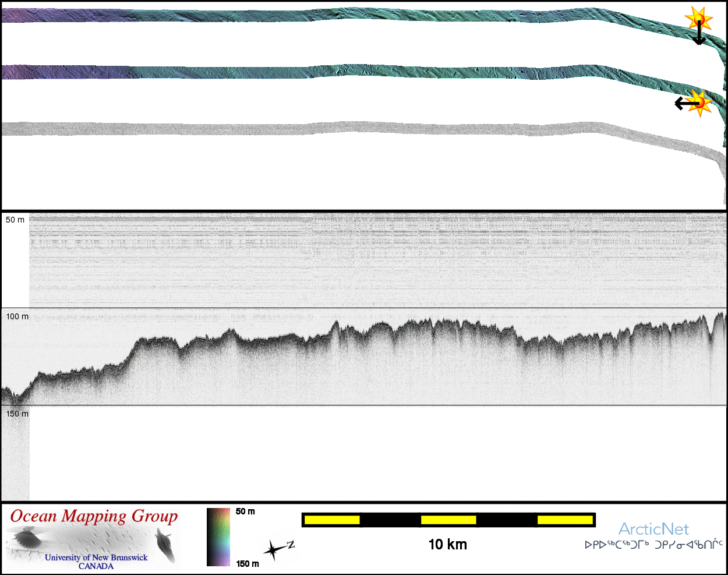728x575 pixels.
Task: Click the lower sun-burst marker on second swath
Action: click(x=701, y=103)
